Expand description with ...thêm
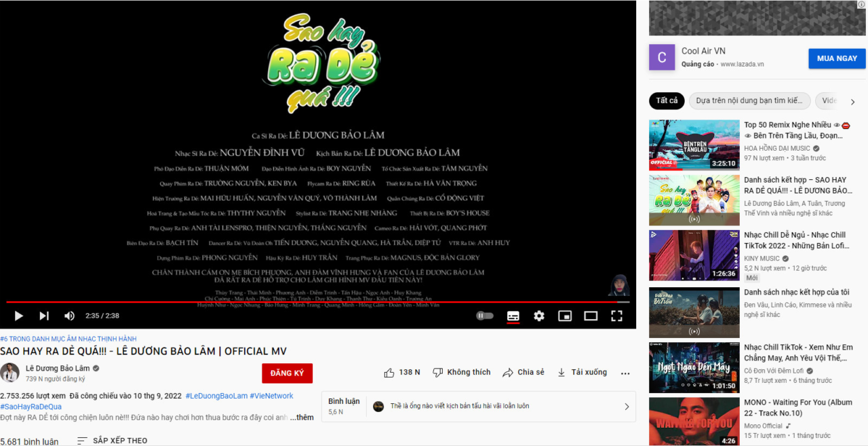Screen dimensions: 868x446 pyautogui.click(x=302, y=417)
